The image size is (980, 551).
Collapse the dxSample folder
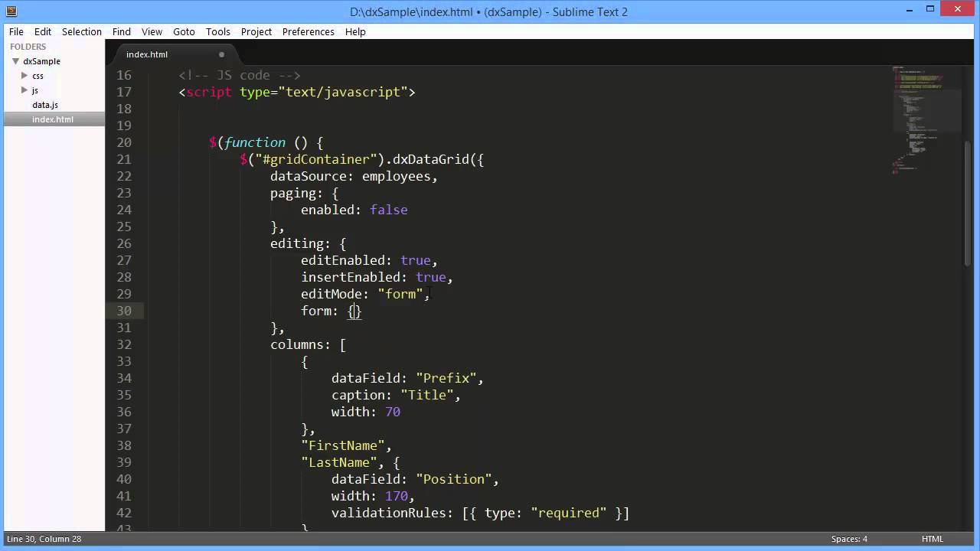tap(15, 61)
